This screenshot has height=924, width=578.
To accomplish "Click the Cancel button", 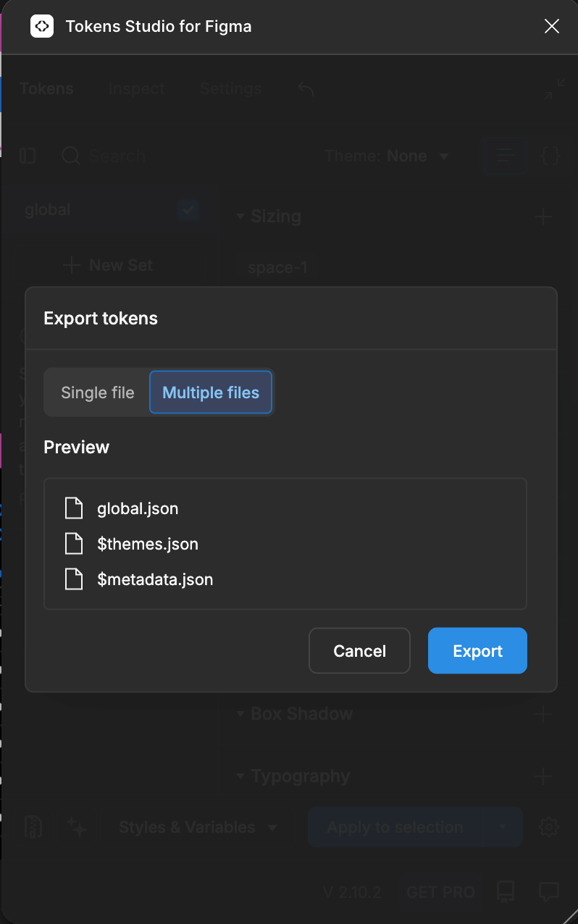I will click(x=359, y=651).
